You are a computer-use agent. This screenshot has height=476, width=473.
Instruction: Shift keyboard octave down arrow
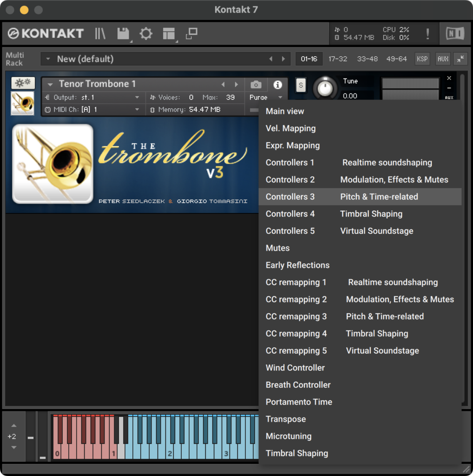coord(14,447)
